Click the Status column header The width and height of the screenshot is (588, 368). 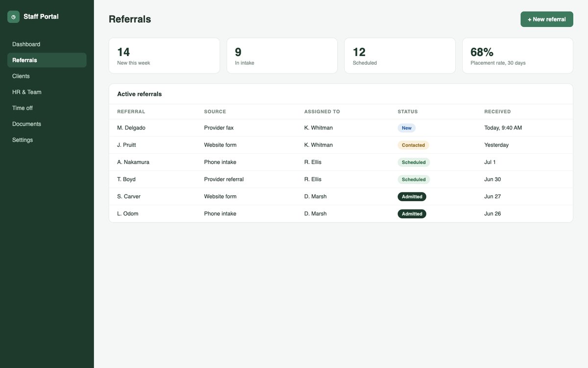(408, 112)
